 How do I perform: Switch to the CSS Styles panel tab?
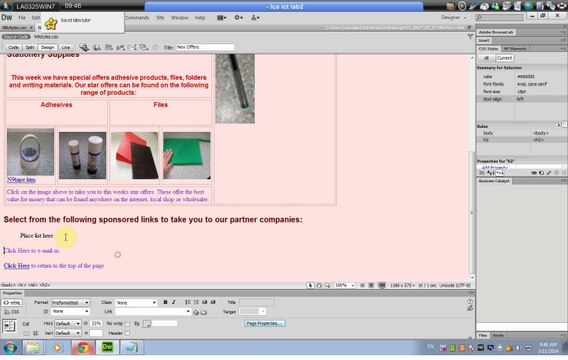tap(488, 49)
